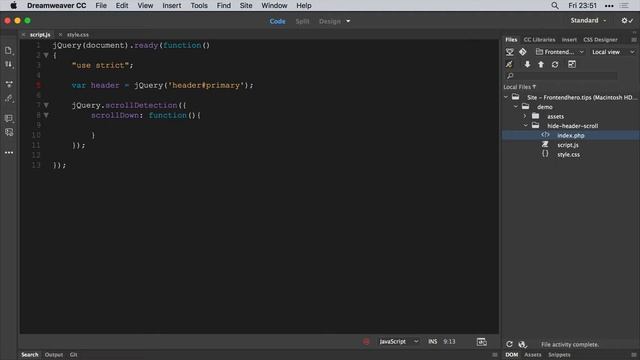Collapse the demo folder chevron
Viewport: 640px width, 360px height.
point(516,107)
